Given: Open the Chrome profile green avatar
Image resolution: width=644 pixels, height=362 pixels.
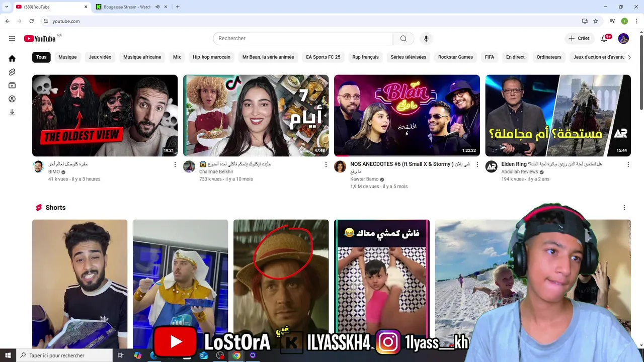Looking at the screenshot, I should [x=624, y=21].
